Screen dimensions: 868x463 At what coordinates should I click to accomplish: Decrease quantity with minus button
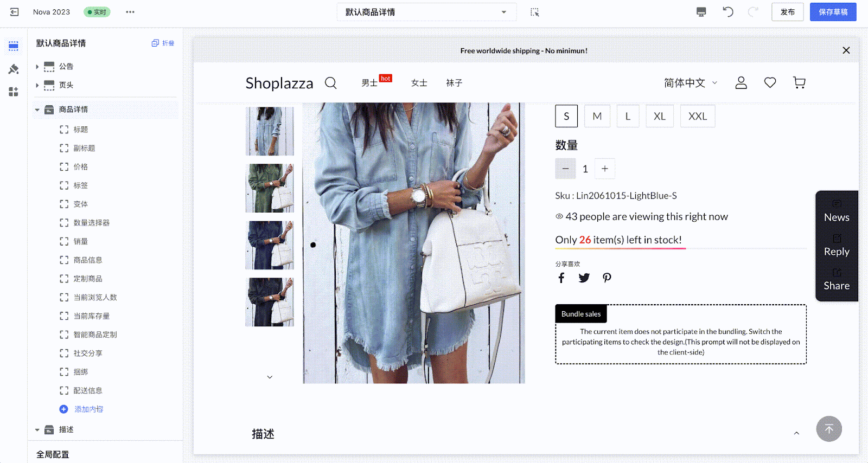(x=565, y=169)
